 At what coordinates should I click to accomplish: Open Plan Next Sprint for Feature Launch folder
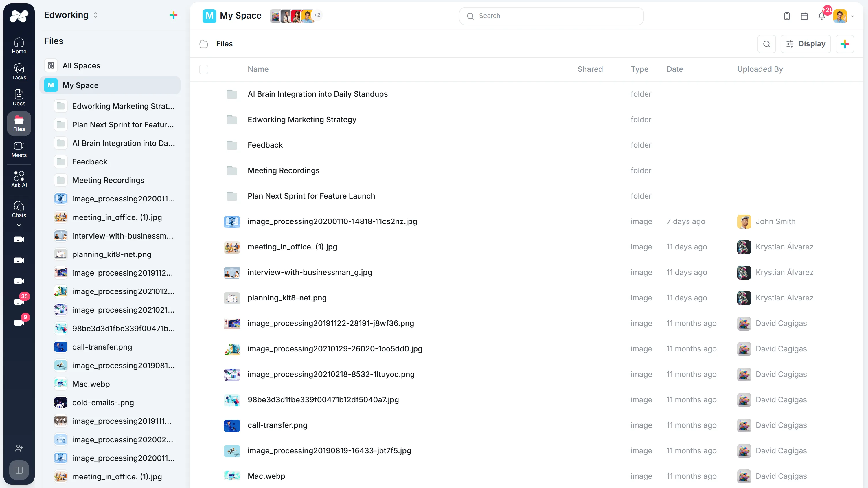[x=311, y=196]
